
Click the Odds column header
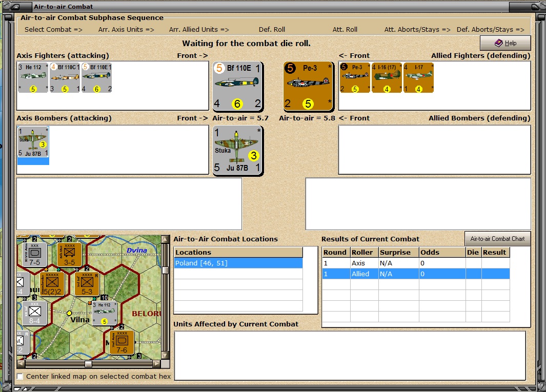442,253
